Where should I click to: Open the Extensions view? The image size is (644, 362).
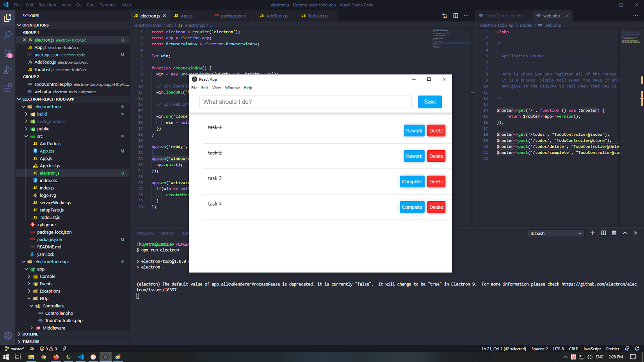point(8,88)
